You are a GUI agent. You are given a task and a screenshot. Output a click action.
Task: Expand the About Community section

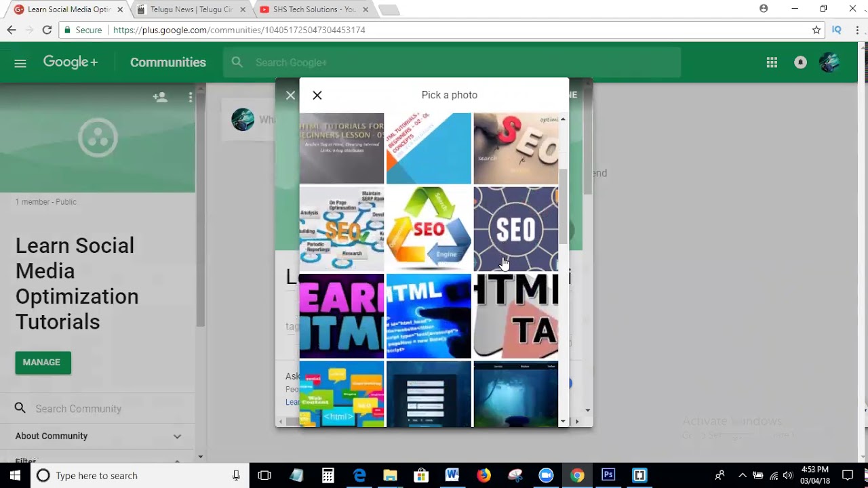pos(98,436)
